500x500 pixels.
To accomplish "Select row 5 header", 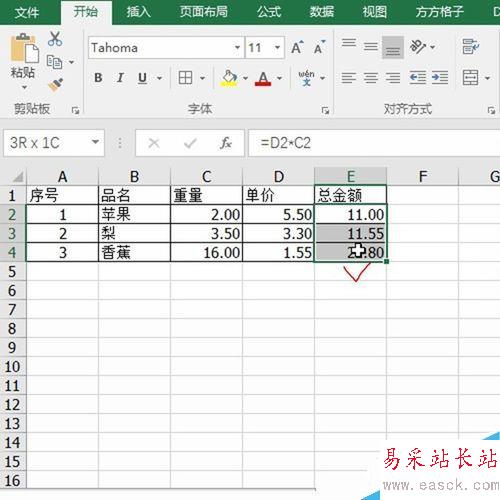I will click(x=13, y=271).
